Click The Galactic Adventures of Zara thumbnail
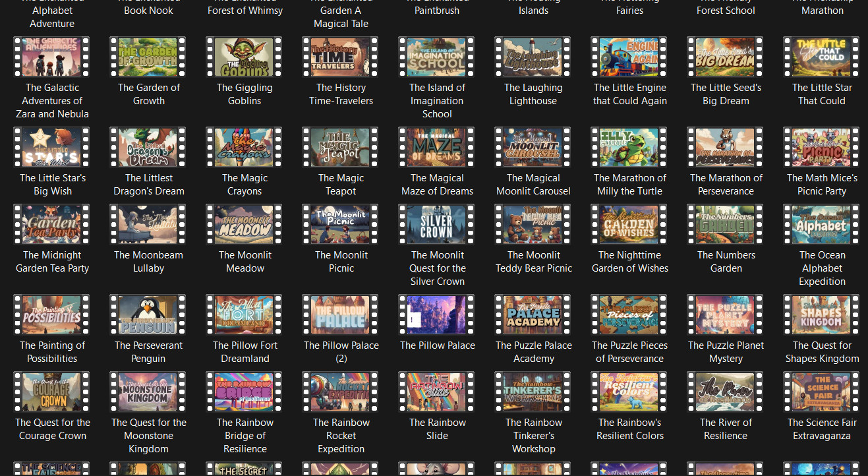 (52, 57)
